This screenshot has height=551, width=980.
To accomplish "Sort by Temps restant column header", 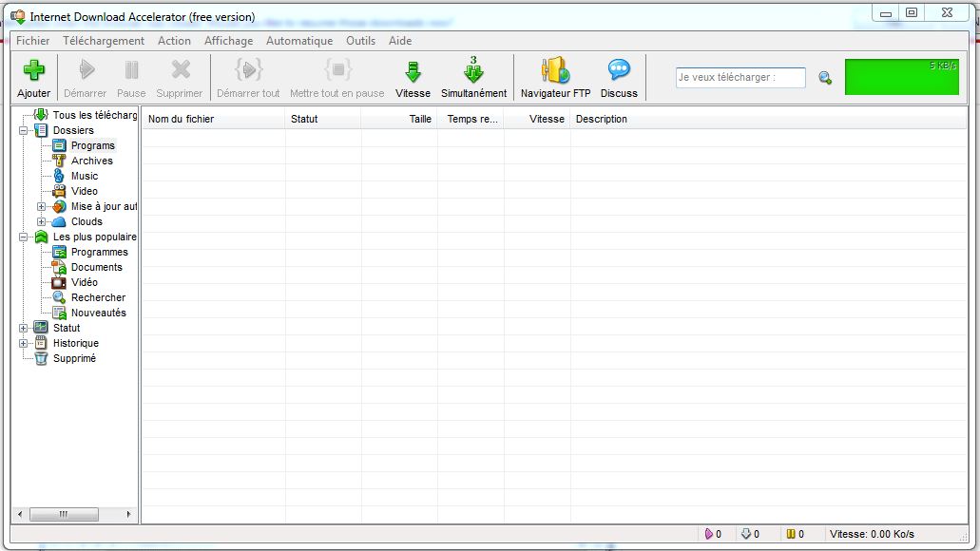I will 471,119.
